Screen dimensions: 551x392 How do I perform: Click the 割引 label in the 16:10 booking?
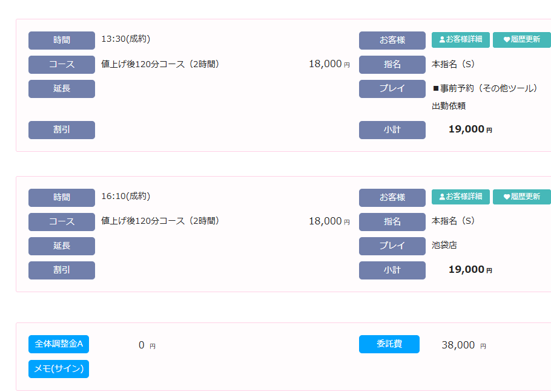[62, 270]
